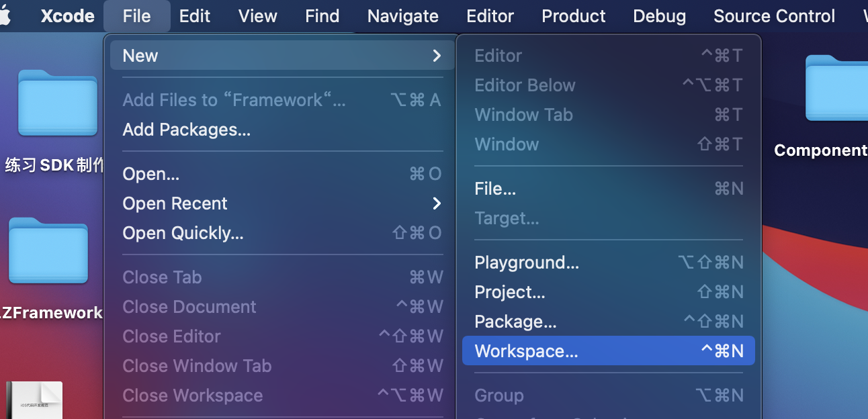The height and width of the screenshot is (419, 868).
Task: Expand the Open Recent submenu arrow
Action: pos(437,203)
